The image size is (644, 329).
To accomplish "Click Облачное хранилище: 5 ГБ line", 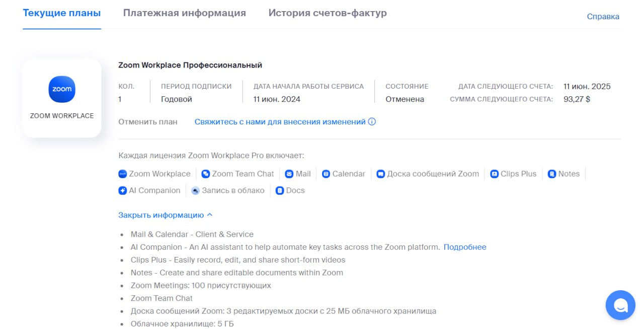I will click(x=182, y=324).
